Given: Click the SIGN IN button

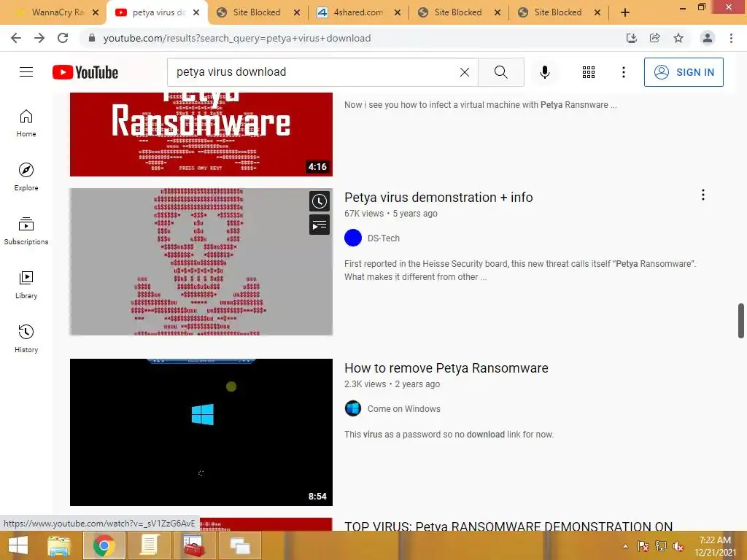Looking at the screenshot, I should 683,72.
